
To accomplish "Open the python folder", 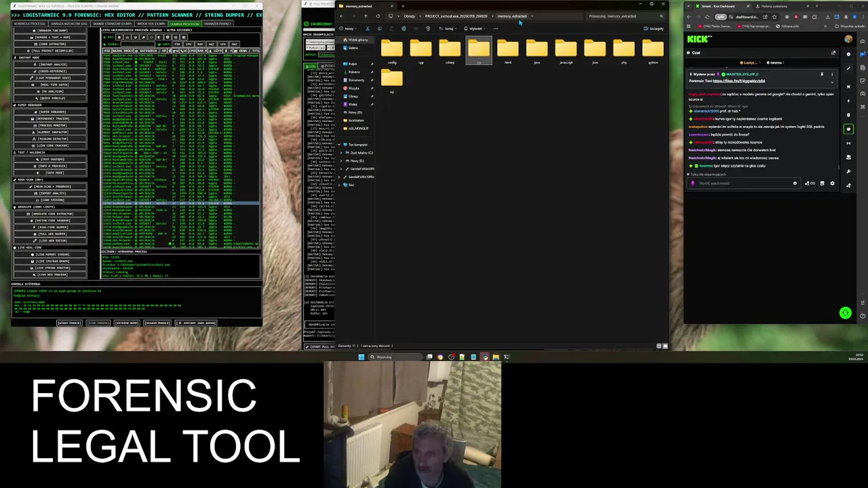I will coord(653,52).
